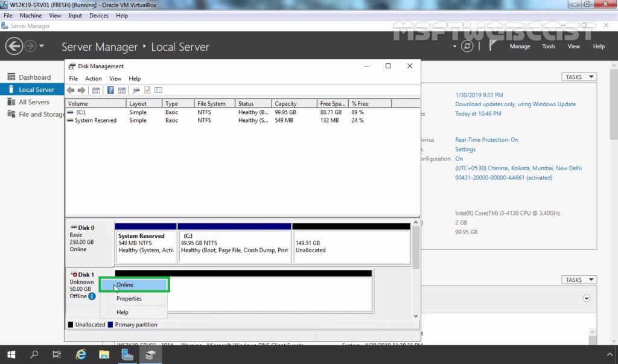
Task: Open File Explorer from the taskbar
Action: coord(104,354)
